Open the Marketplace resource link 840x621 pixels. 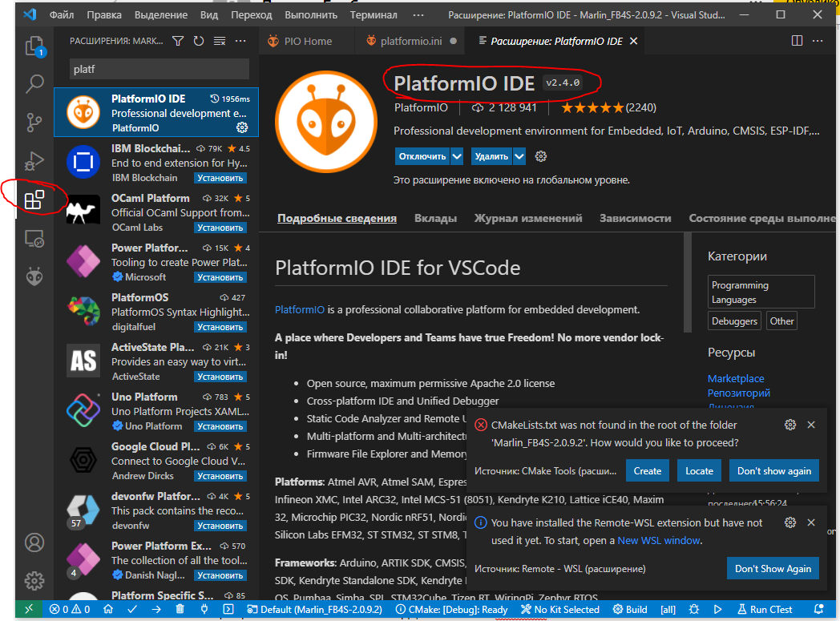coord(736,378)
